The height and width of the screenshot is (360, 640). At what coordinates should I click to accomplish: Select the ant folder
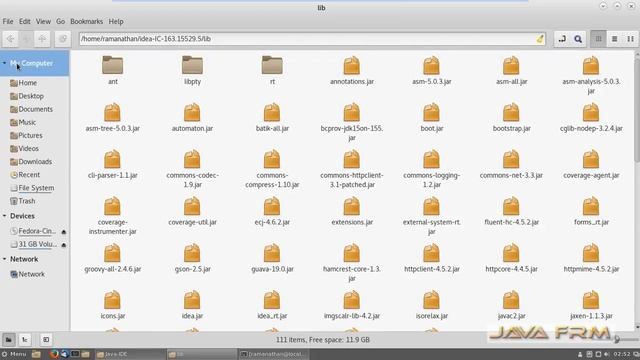click(113, 70)
